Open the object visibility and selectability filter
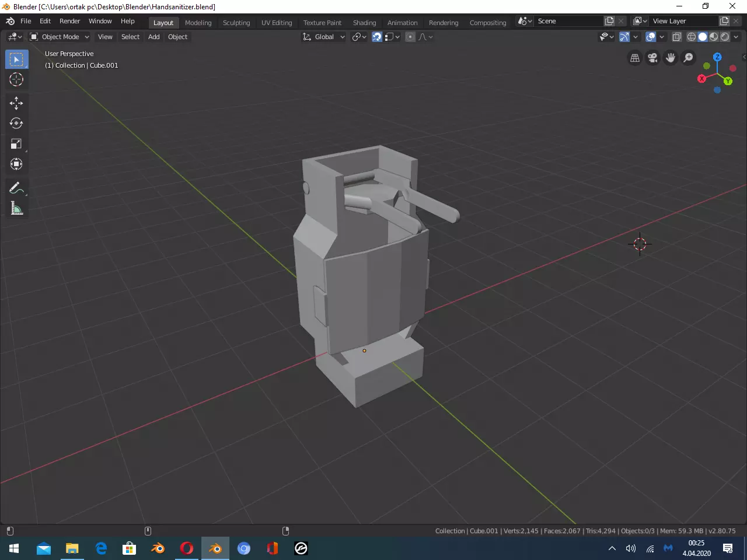The height and width of the screenshot is (560, 747). (607, 37)
